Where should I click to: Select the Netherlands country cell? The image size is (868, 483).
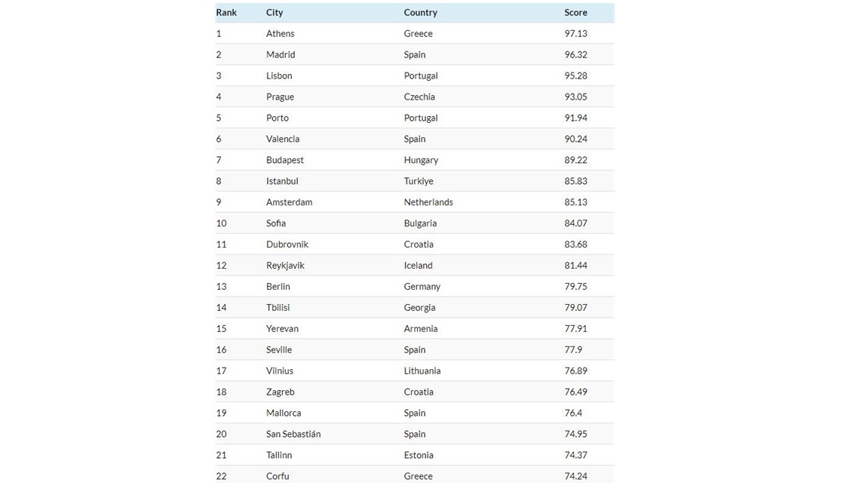[x=428, y=202]
